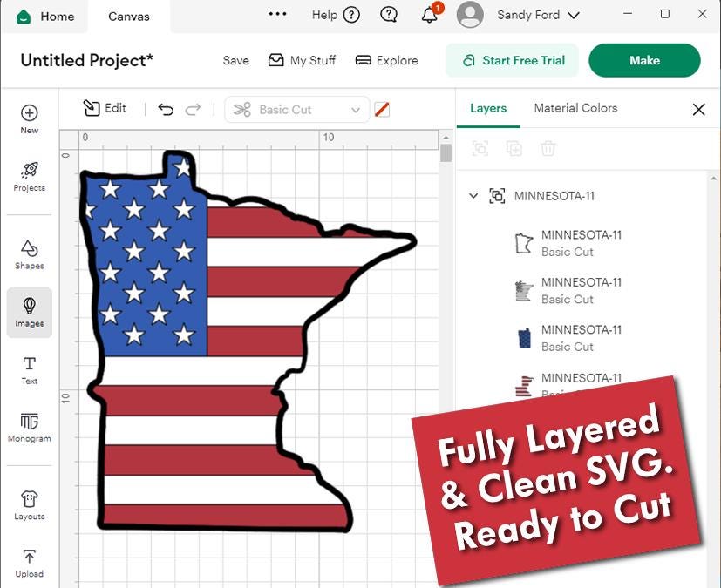Screen dimensions: 721x588
Task: Redo the last action
Action: point(194,110)
